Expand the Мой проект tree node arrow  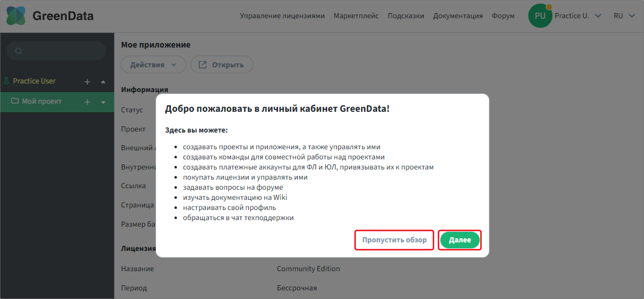(x=103, y=102)
